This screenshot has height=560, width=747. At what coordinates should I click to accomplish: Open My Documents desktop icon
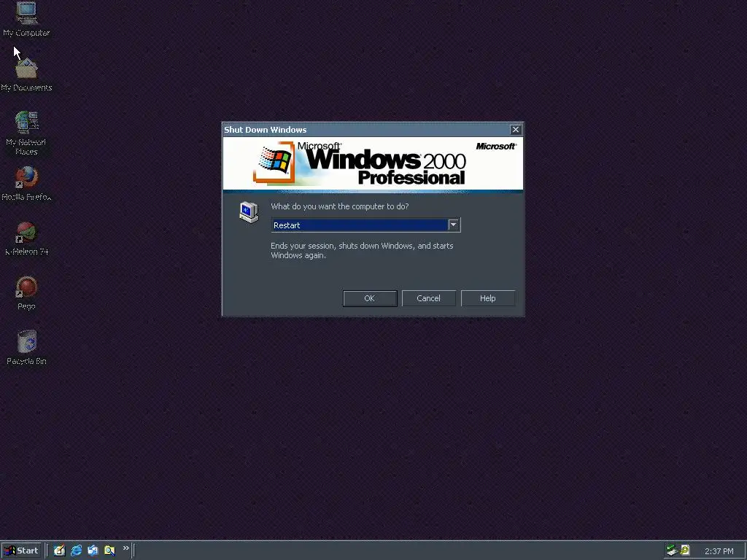(26, 74)
